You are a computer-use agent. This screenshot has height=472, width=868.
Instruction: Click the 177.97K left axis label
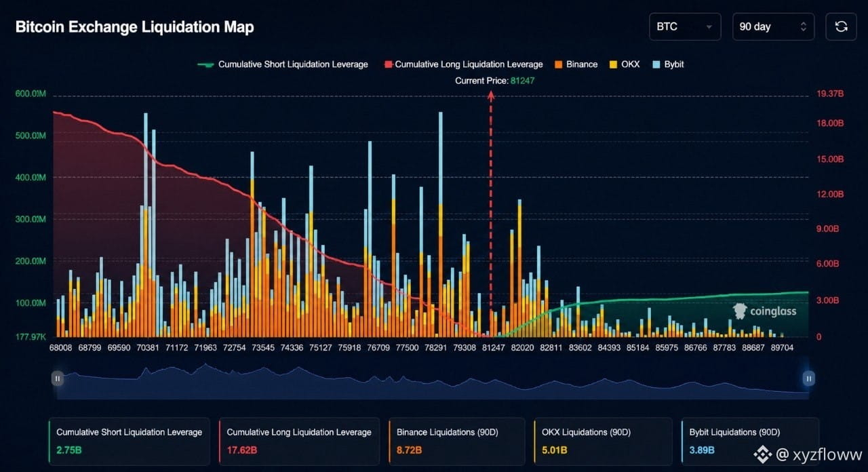[x=31, y=336]
